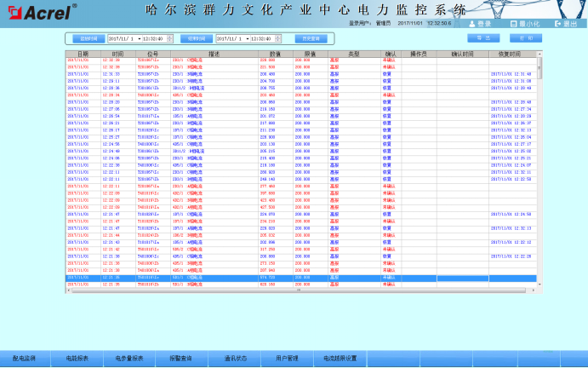Run the 历史查询 history query

click(311, 38)
